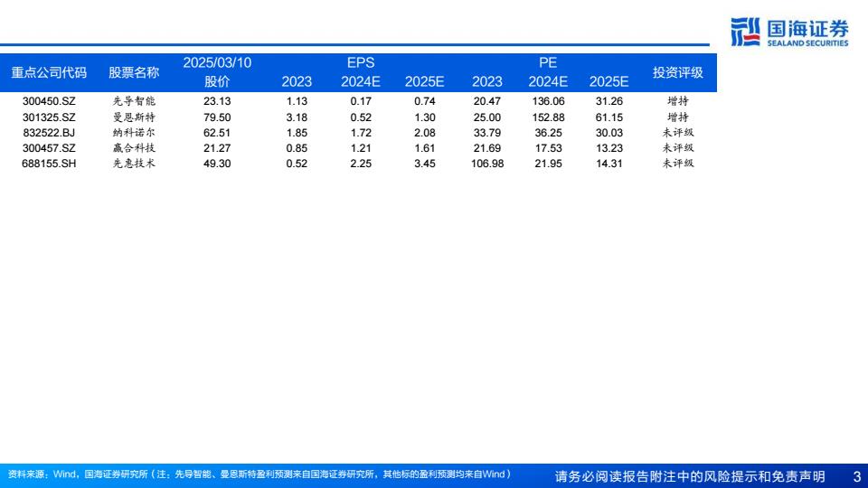Click the 2025E PE value 31.26
Image resolution: width=868 pixels, height=488 pixels.
point(609,101)
